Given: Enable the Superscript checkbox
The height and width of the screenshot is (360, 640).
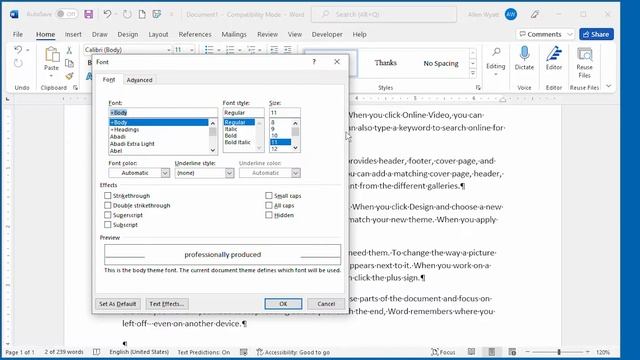Looking at the screenshot, I should point(108,215).
